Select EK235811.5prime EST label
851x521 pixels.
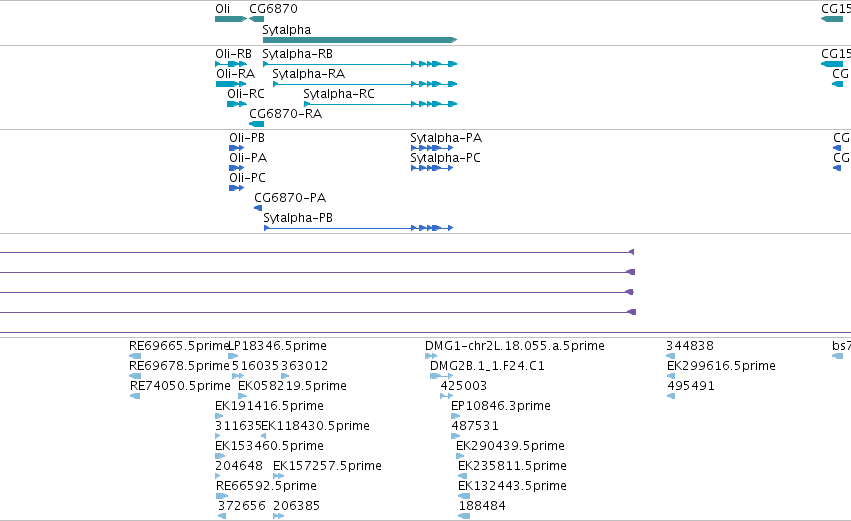pyautogui.click(x=512, y=467)
